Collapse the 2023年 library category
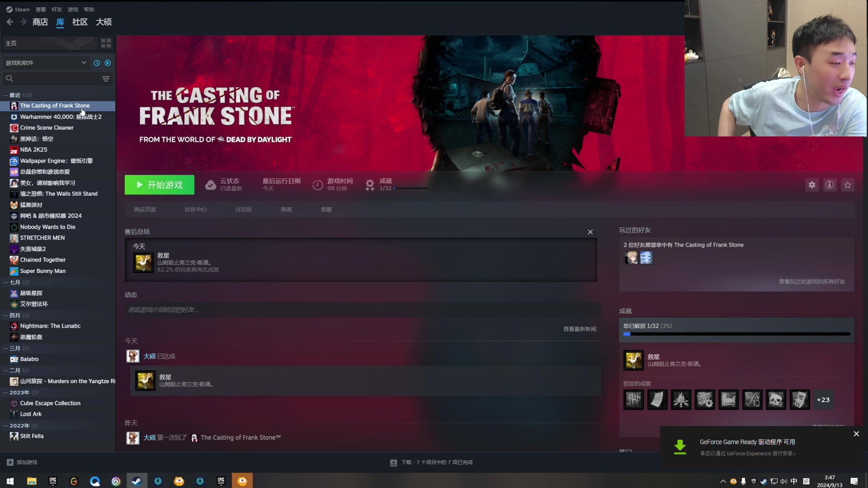The height and width of the screenshot is (488, 868). 5,393
